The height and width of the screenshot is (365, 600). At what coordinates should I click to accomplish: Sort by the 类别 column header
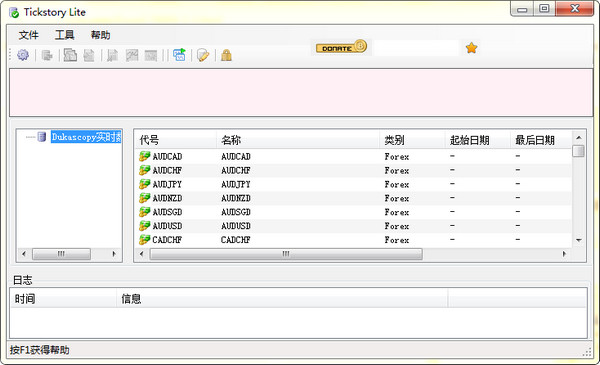point(412,140)
